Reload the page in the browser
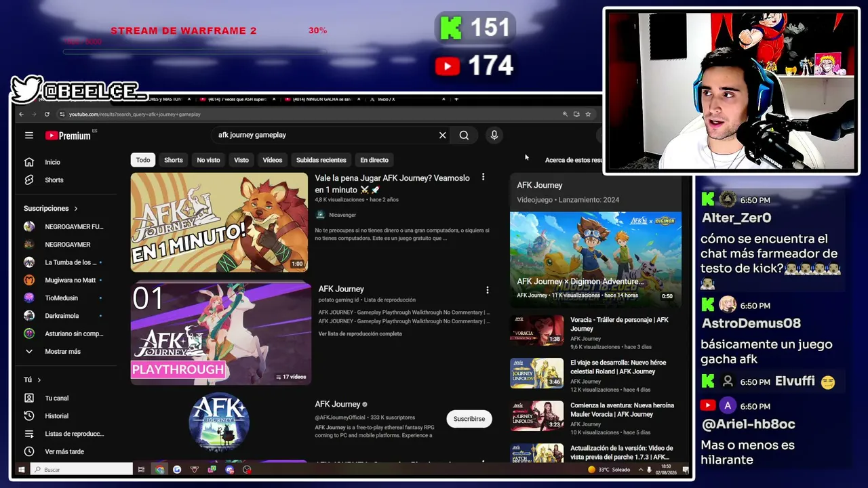This screenshot has height=488, width=868. 47,114
